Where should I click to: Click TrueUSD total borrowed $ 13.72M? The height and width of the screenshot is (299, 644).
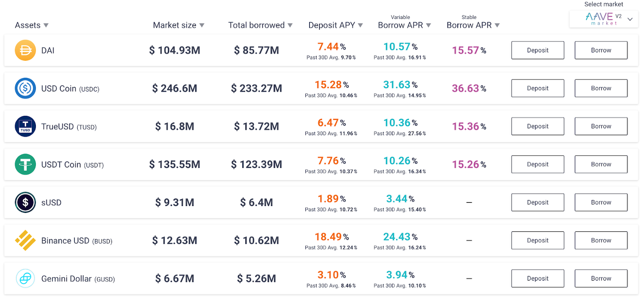coord(257,126)
